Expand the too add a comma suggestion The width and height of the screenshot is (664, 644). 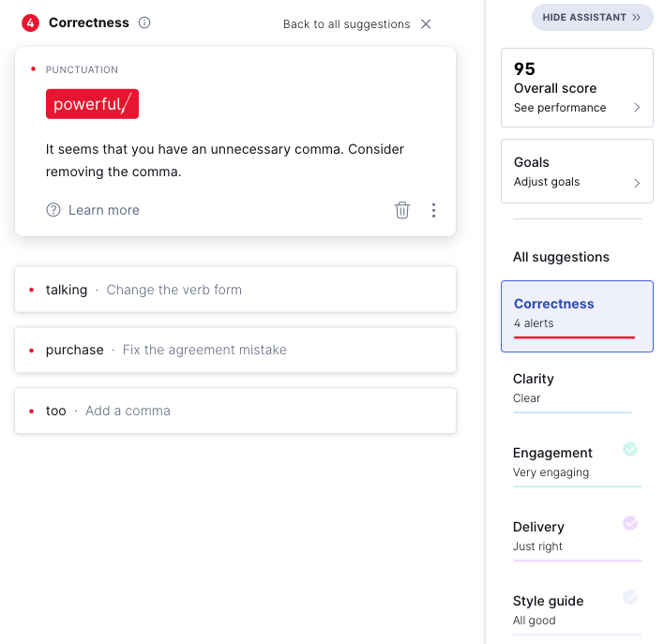[235, 411]
